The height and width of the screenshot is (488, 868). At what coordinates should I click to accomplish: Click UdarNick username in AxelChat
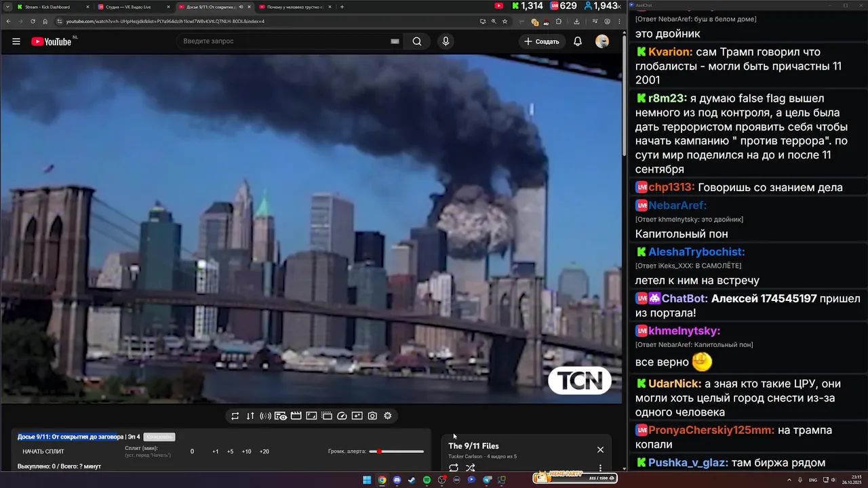[x=675, y=384]
